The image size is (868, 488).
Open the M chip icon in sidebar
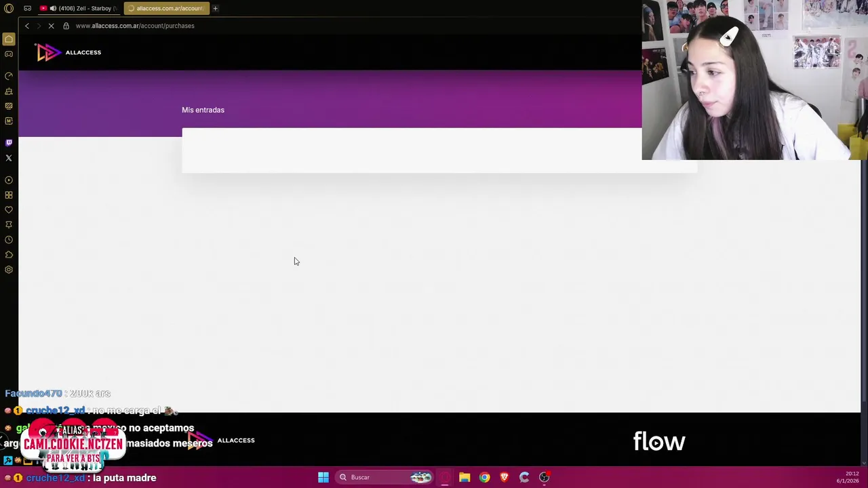pyautogui.click(x=9, y=121)
